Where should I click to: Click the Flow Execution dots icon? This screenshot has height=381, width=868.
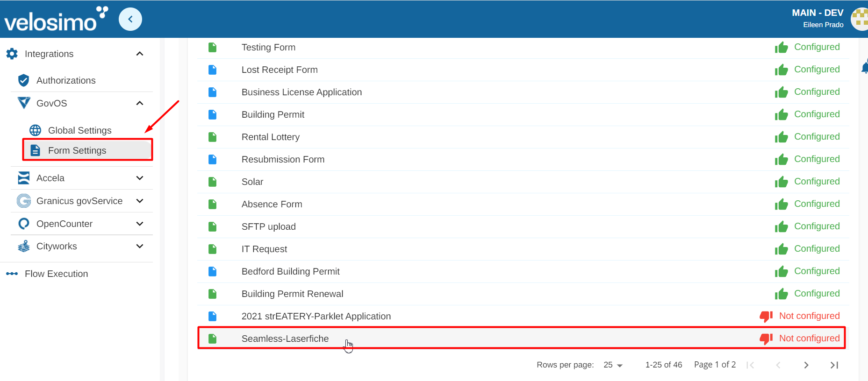[x=12, y=274]
